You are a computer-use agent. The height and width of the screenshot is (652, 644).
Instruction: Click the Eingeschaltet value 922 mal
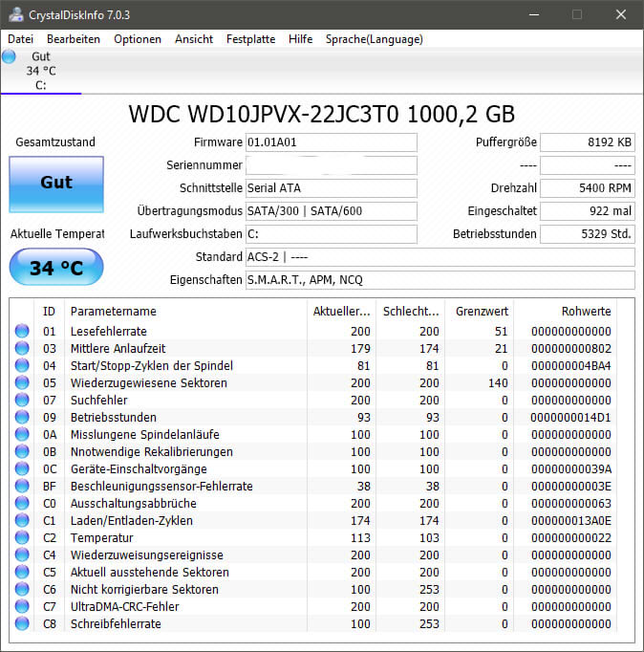coord(588,211)
